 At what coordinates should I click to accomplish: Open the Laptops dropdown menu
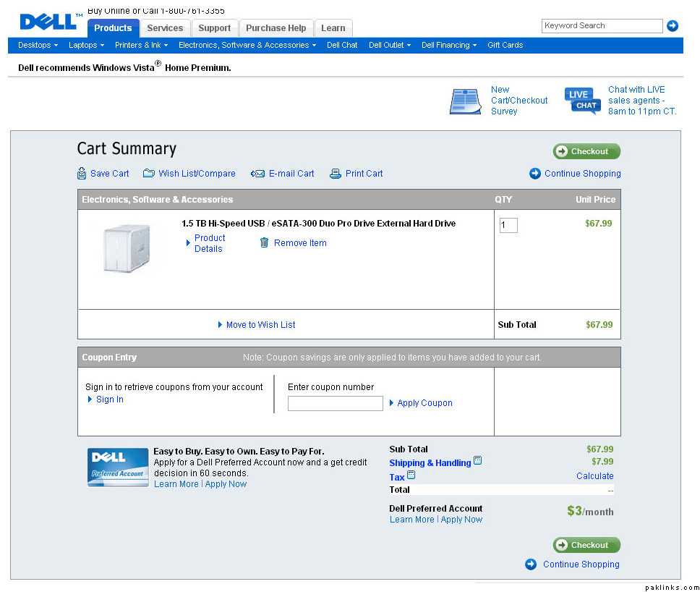pyautogui.click(x=86, y=45)
